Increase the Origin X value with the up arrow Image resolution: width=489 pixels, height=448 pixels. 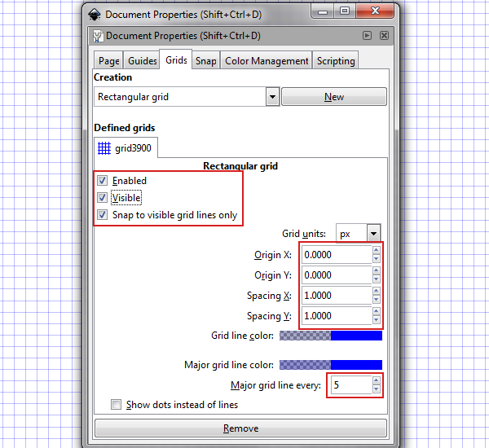click(x=376, y=251)
